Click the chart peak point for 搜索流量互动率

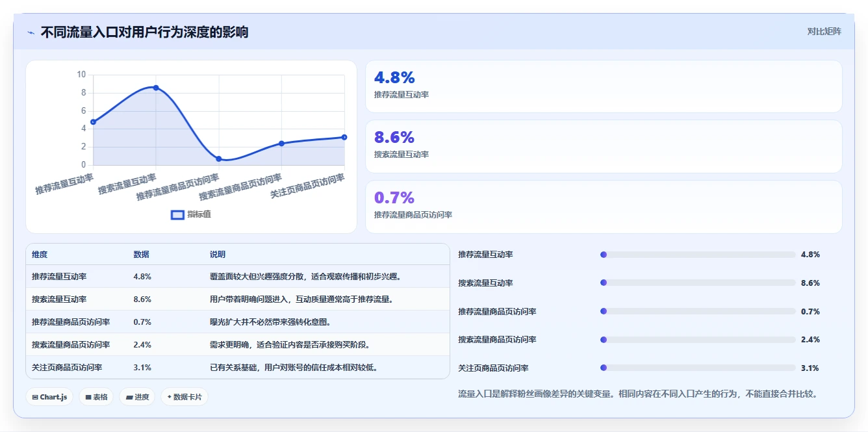(x=156, y=88)
